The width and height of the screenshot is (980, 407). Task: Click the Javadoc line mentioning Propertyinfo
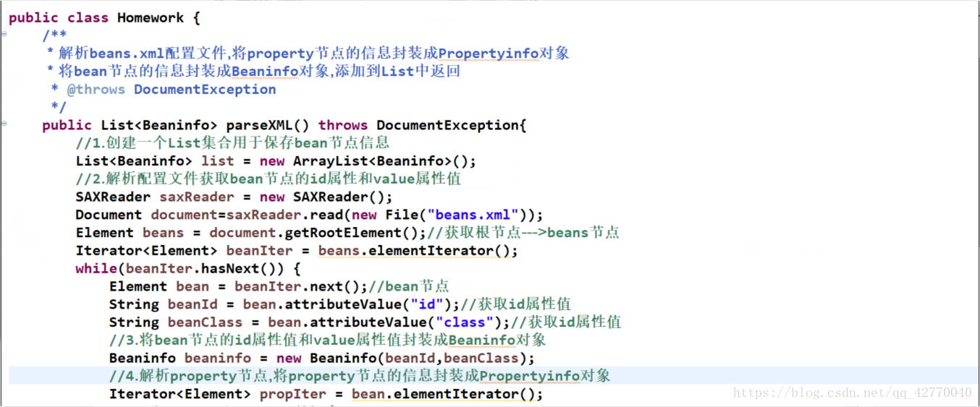pos(308,53)
